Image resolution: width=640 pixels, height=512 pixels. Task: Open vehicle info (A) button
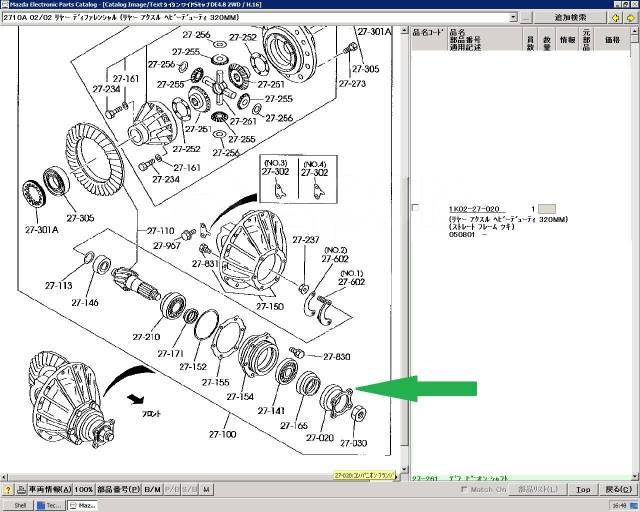pos(39,490)
